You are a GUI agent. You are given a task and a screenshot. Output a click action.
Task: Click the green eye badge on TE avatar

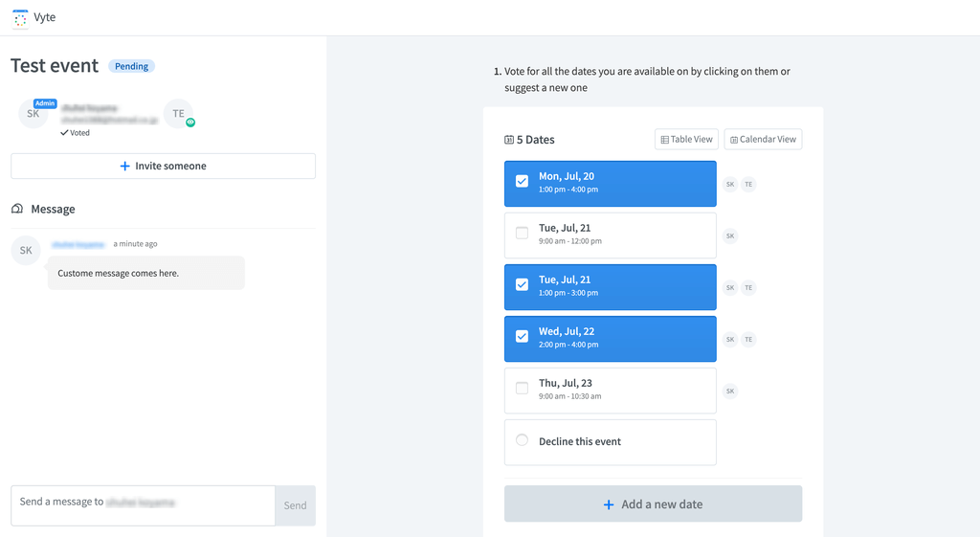pos(190,123)
